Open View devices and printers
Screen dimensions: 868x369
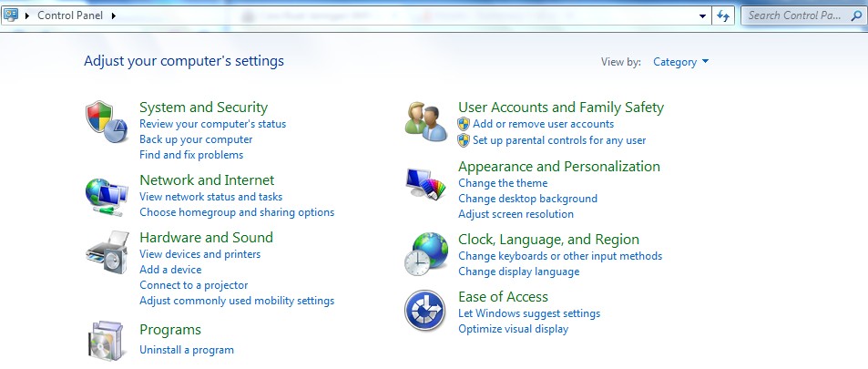(x=199, y=254)
